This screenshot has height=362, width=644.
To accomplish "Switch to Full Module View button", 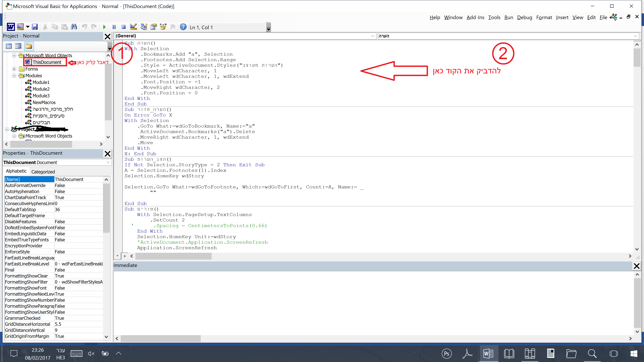I will tap(124, 256).
